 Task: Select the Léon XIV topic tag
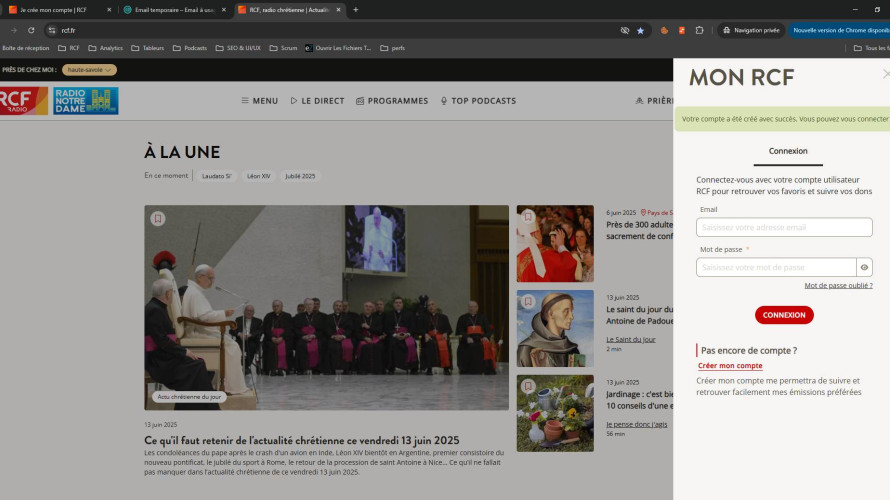click(x=258, y=176)
